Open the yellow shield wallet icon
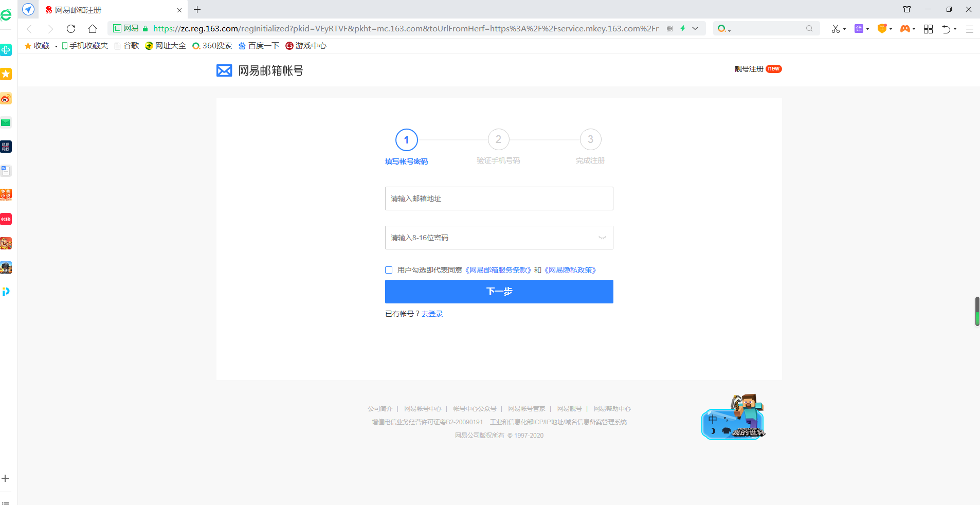This screenshot has height=505, width=980. point(882,29)
